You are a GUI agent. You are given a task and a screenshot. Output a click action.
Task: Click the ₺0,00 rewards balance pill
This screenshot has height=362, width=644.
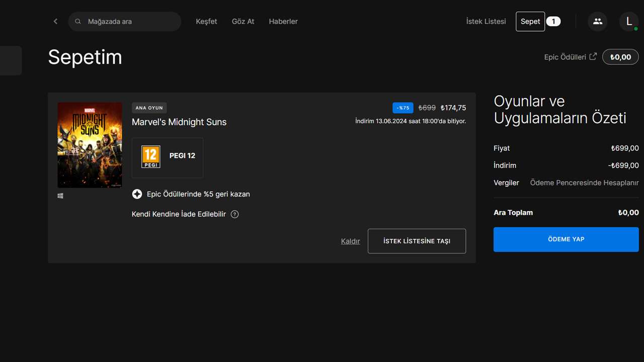(x=620, y=57)
